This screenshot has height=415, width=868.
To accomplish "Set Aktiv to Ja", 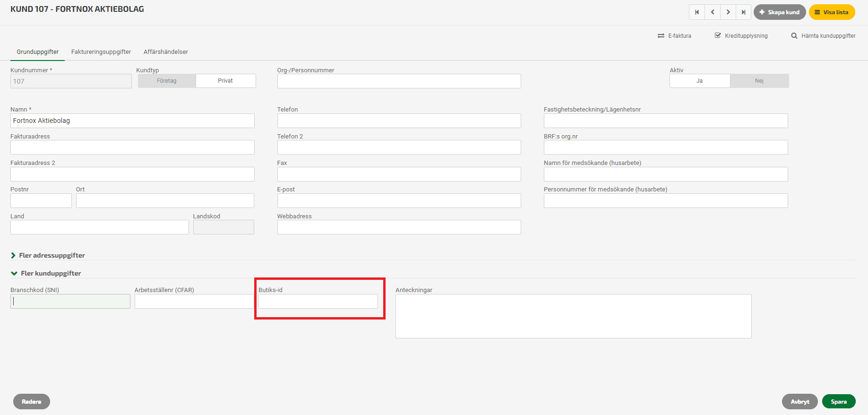I will tap(700, 81).
